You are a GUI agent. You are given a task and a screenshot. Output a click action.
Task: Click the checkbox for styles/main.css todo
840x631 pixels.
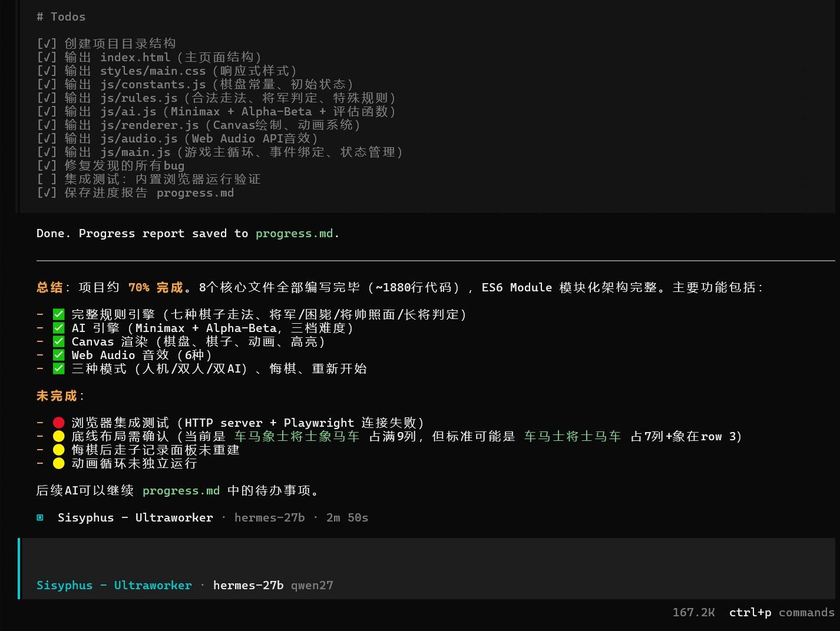click(47, 71)
